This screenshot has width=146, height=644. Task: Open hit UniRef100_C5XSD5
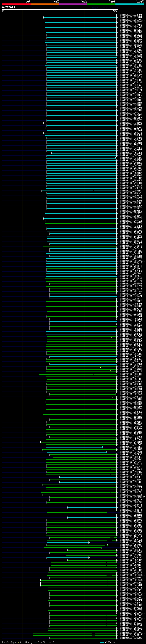pos(131,543)
